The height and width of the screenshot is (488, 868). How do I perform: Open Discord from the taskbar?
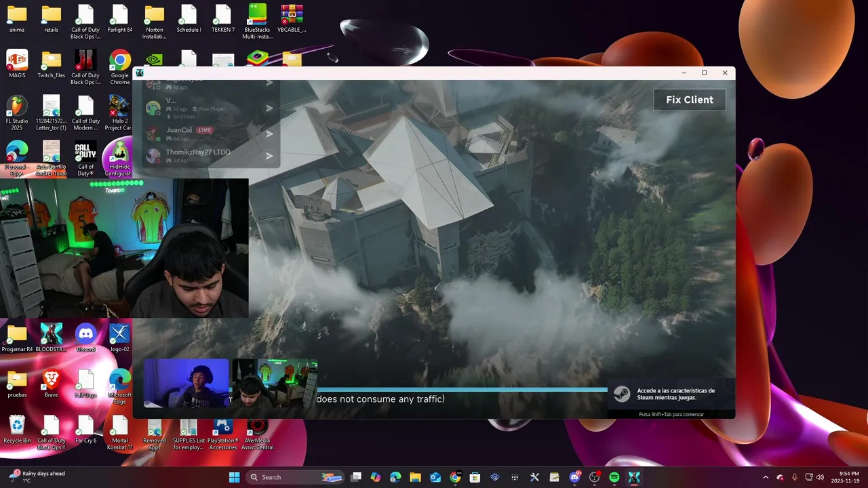pyautogui.click(x=575, y=477)
